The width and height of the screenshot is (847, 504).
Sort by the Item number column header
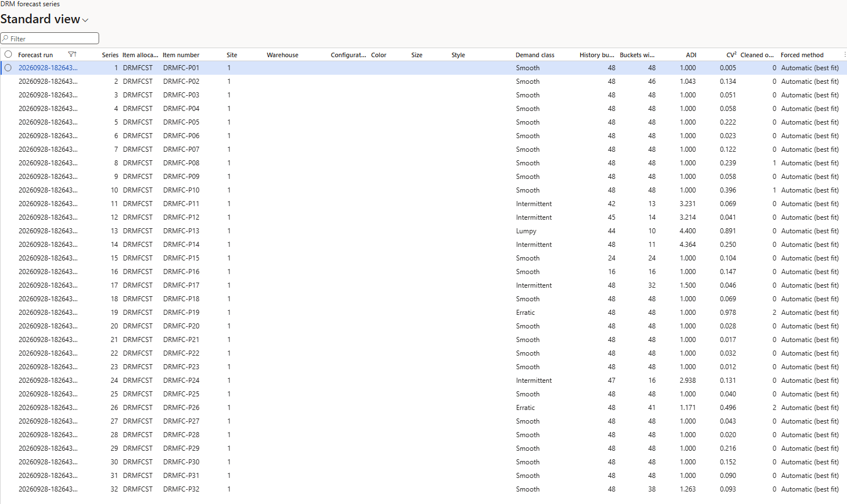pyautogui.click(x=181, y=55)
